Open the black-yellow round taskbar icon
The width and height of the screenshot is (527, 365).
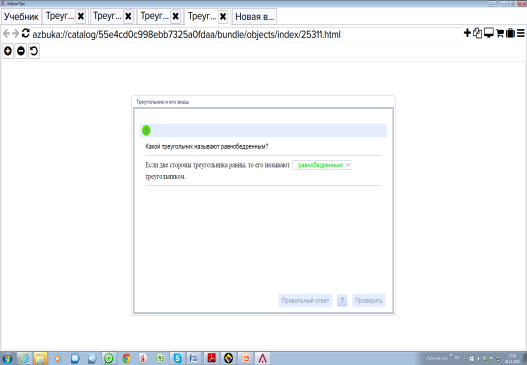click(229, 359)
